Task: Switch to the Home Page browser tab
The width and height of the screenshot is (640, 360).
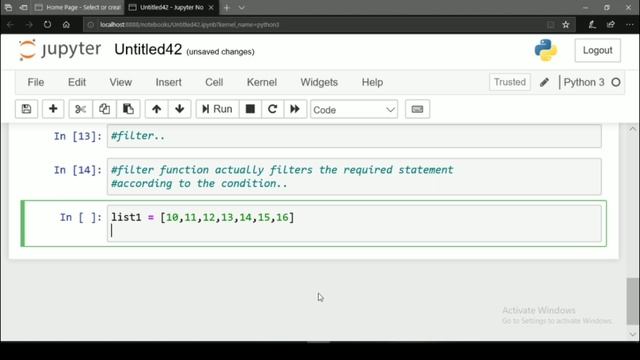Action: pyautogui.click(x=78, y=7)
